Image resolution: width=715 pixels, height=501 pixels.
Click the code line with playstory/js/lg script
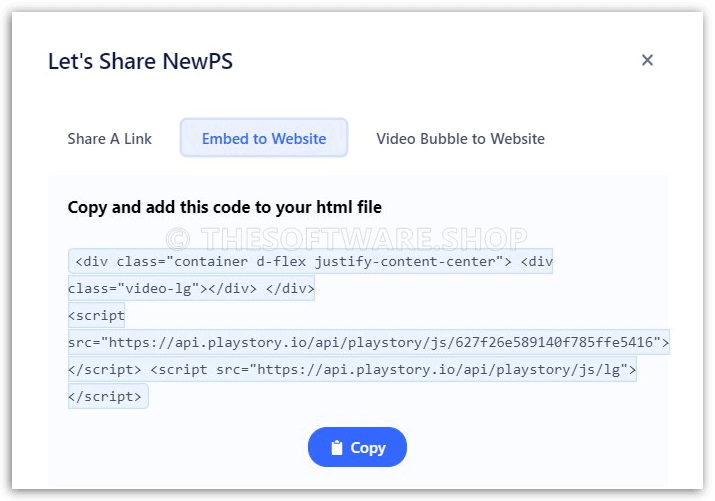352,369
